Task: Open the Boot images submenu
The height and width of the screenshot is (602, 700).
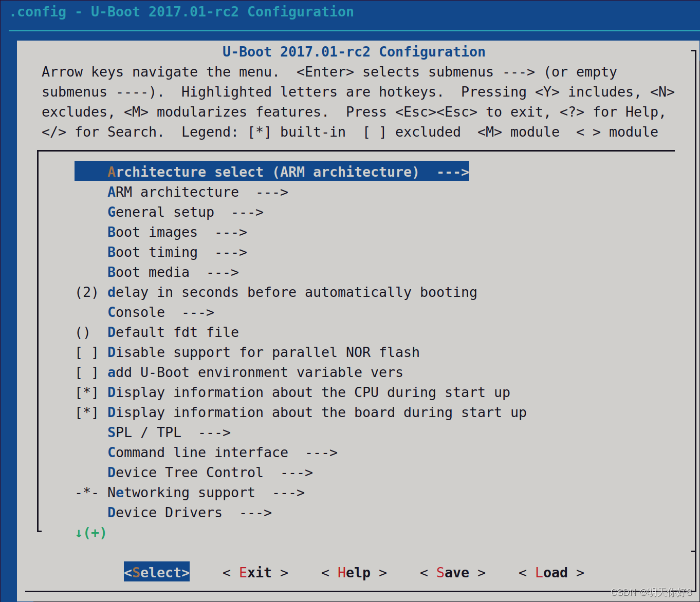Action: [x=177, y=232]
